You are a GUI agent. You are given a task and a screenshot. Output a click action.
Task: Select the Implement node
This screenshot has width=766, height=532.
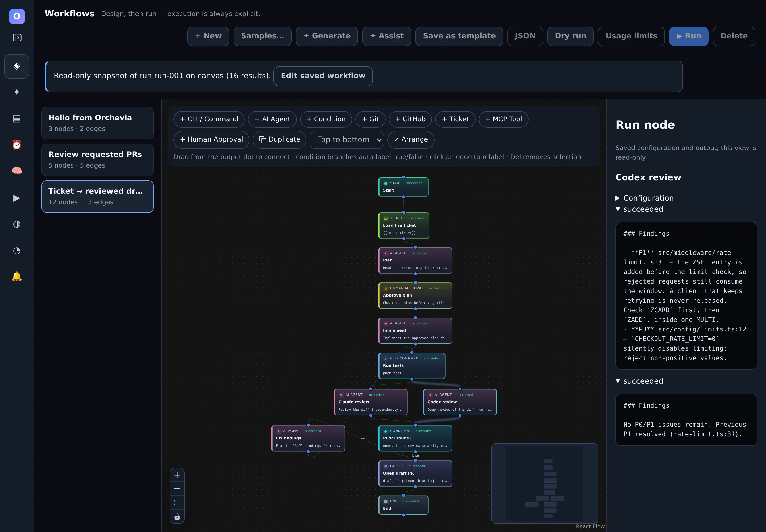click(x=415, y=331)
